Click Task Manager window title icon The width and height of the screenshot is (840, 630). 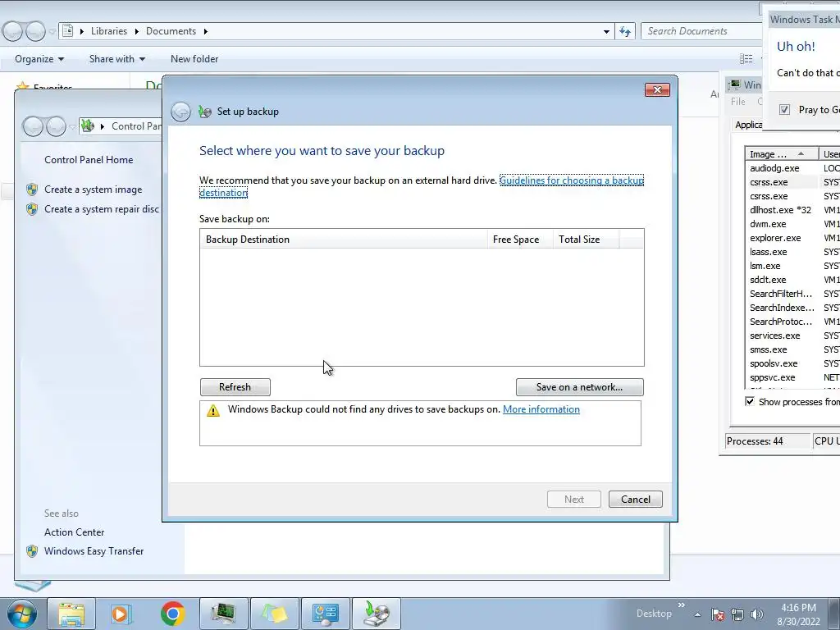point(734,84)
